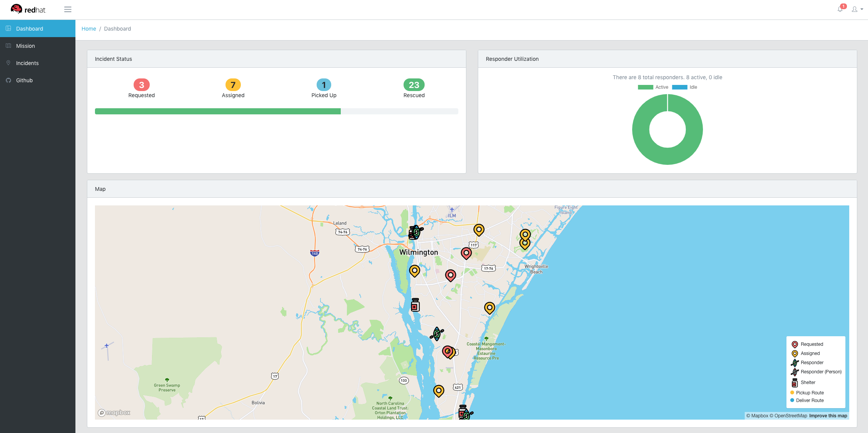Expand the user account dropdown

[857, 10]
